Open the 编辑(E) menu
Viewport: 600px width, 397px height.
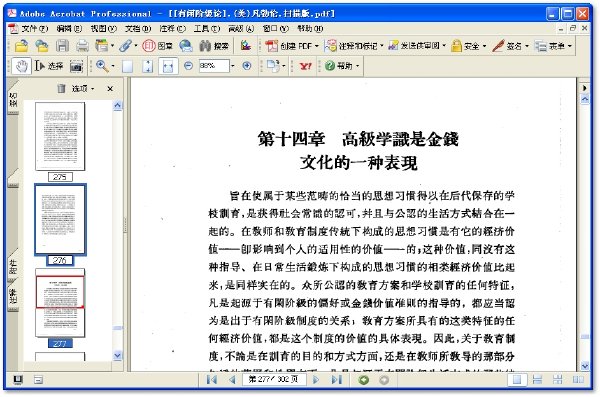(69, 28)
